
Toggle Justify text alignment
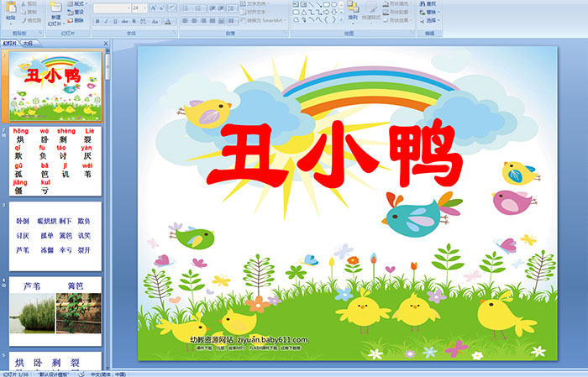point(213,21)
